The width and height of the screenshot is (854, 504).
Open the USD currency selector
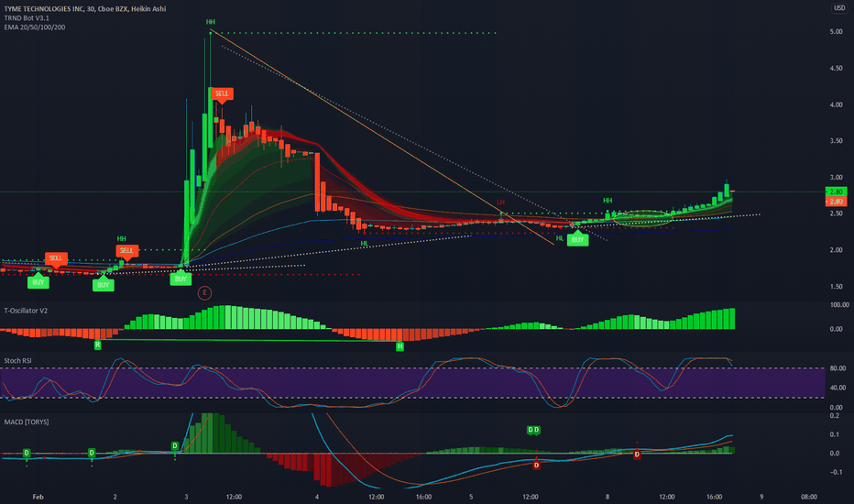(839, 8)
